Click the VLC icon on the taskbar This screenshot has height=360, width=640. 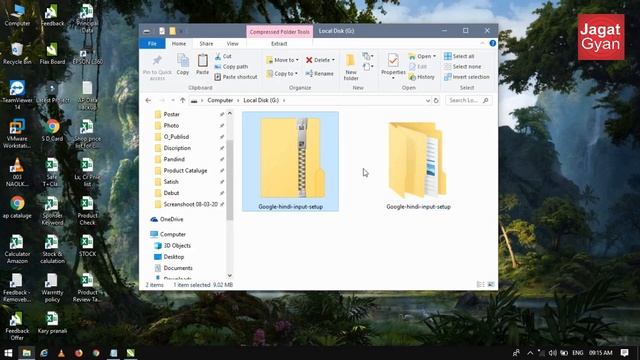[61, 353]
